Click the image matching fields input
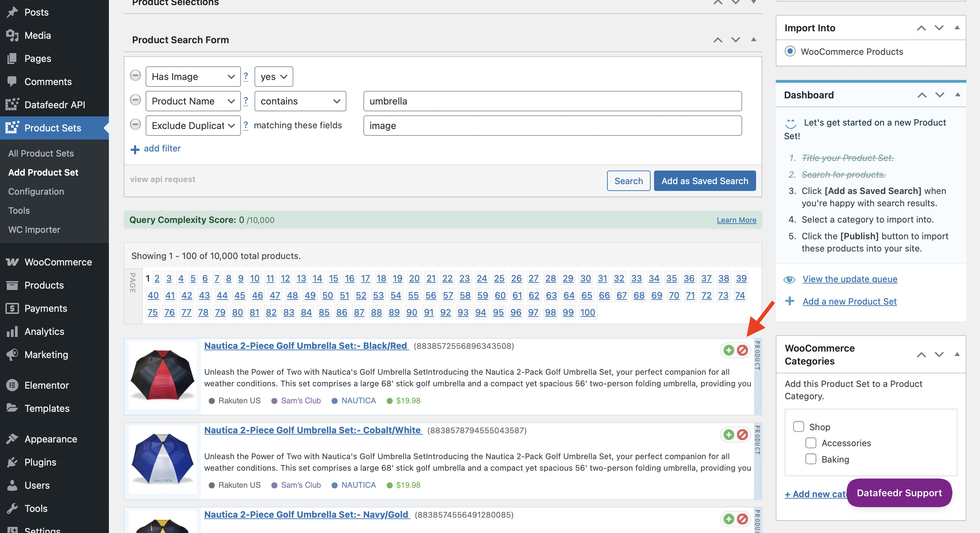The height and width of the screenshot is (533, 980). [552, 125]
